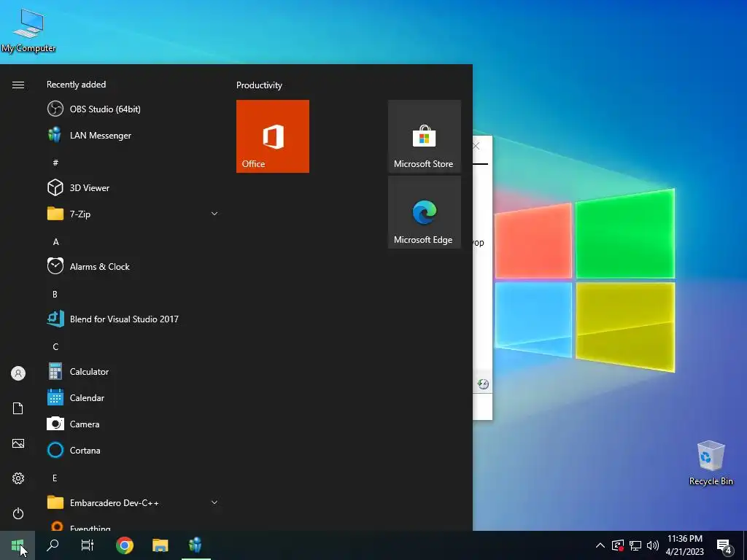Open the volume speaker tray icon
This screenshot has width=747, height=560.
pos(653,545)
